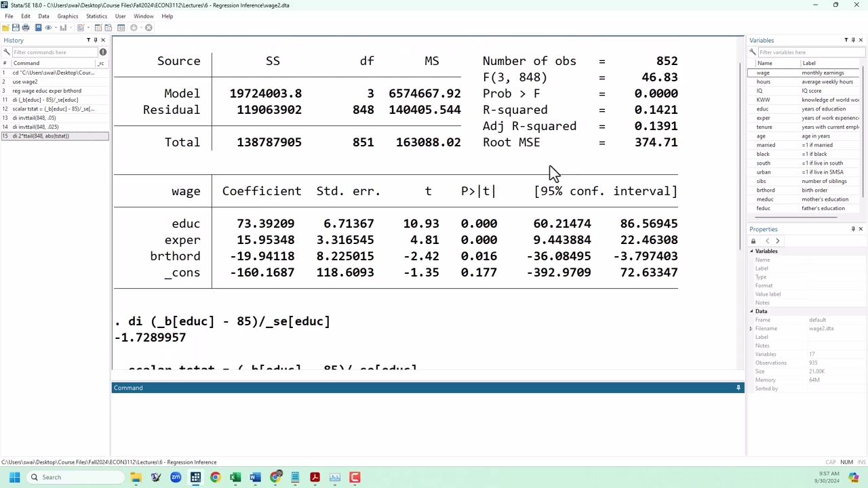Go to next variable in Properties
This screenshot has height=488, width=868.
[x=777, y=241]
